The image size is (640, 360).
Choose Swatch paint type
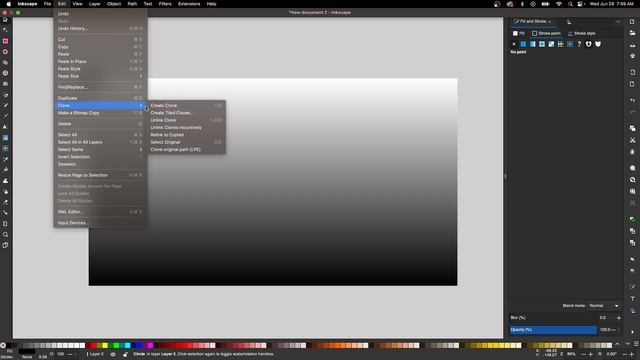click(570, 44)
